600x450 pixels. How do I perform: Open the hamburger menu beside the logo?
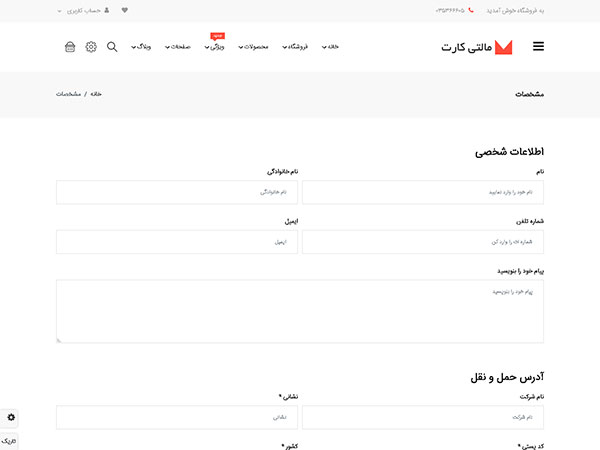pyautogui.click(x=538, y=46)
